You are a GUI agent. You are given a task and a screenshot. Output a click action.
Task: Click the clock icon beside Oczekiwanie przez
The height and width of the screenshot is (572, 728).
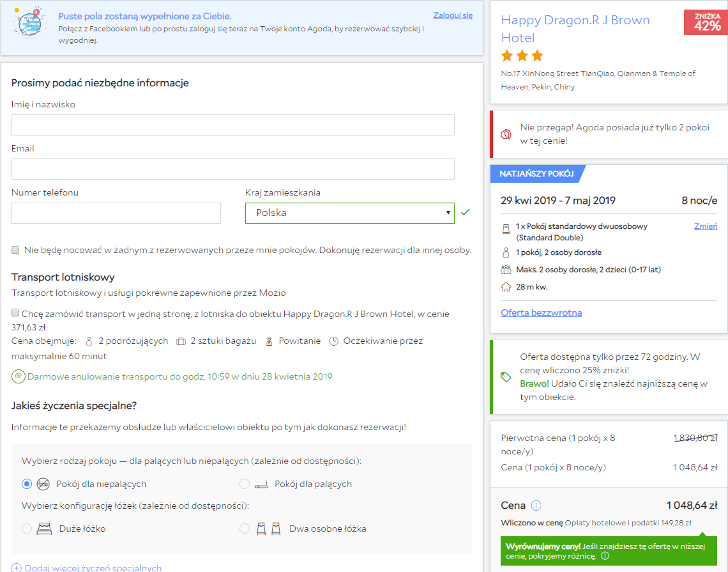(x=333, y=341)
